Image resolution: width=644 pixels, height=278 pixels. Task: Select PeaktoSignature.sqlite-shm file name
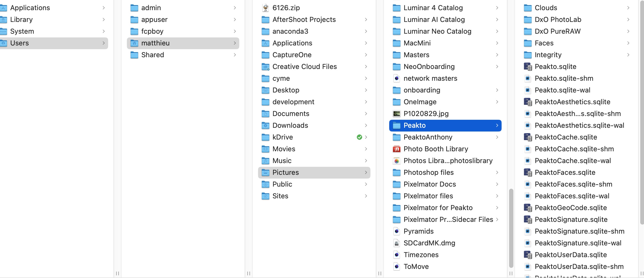579,231
